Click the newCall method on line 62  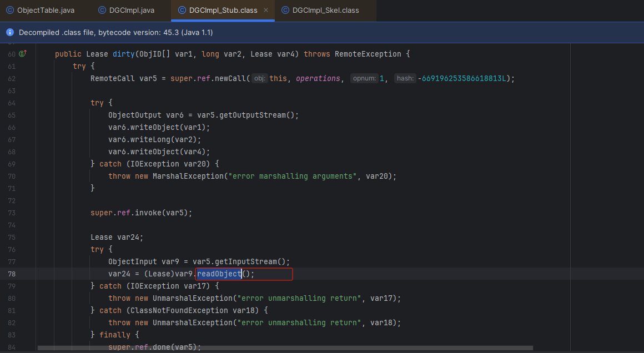click(231, 78)
